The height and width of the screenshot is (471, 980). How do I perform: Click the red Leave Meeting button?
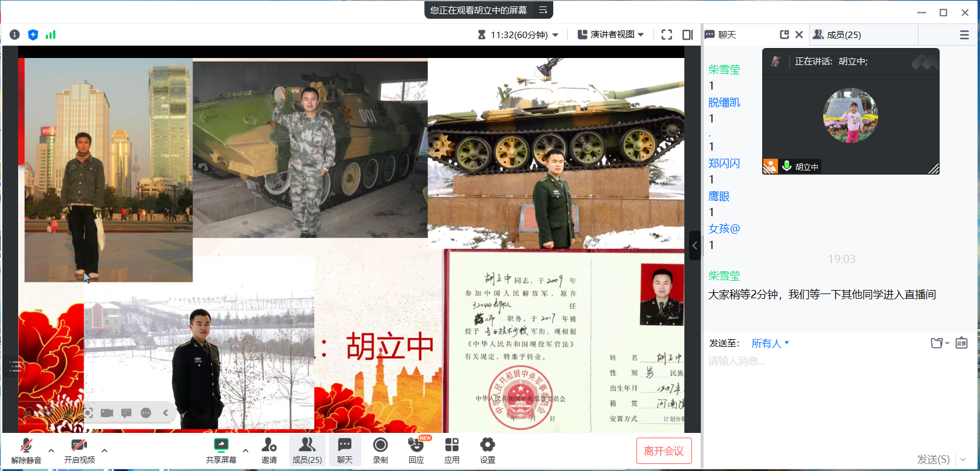tap(664, 450)
